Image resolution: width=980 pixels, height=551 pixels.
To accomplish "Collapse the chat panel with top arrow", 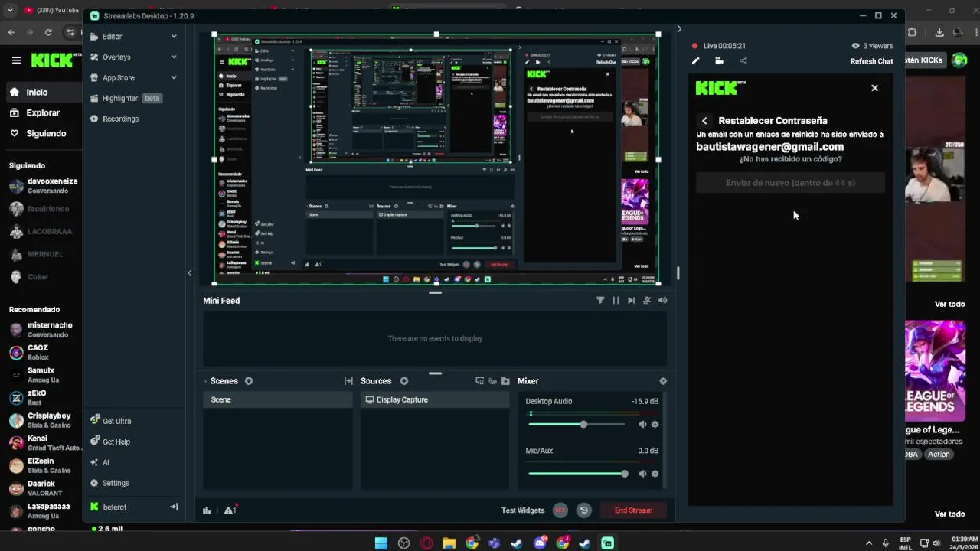I will point(678,29).
